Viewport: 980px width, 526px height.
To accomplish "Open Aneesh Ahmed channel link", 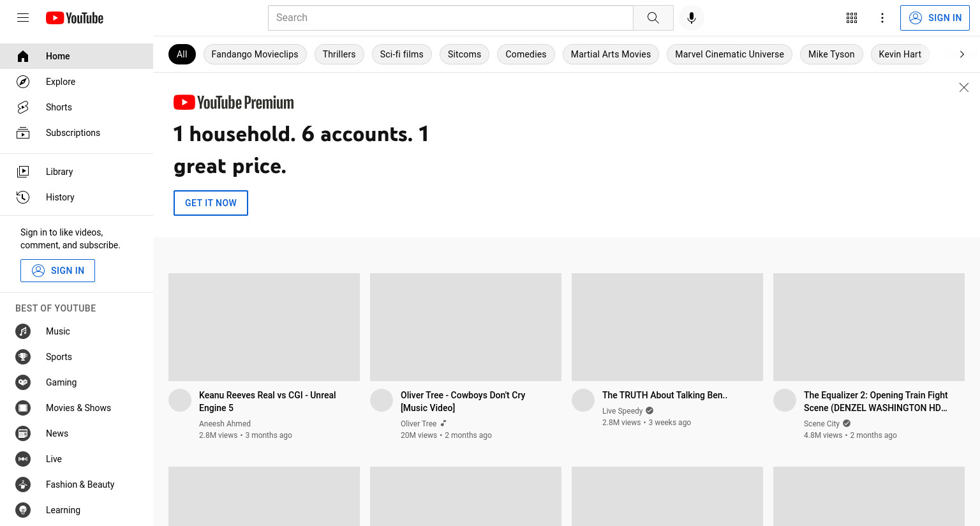I will click(x=225, y=424).
